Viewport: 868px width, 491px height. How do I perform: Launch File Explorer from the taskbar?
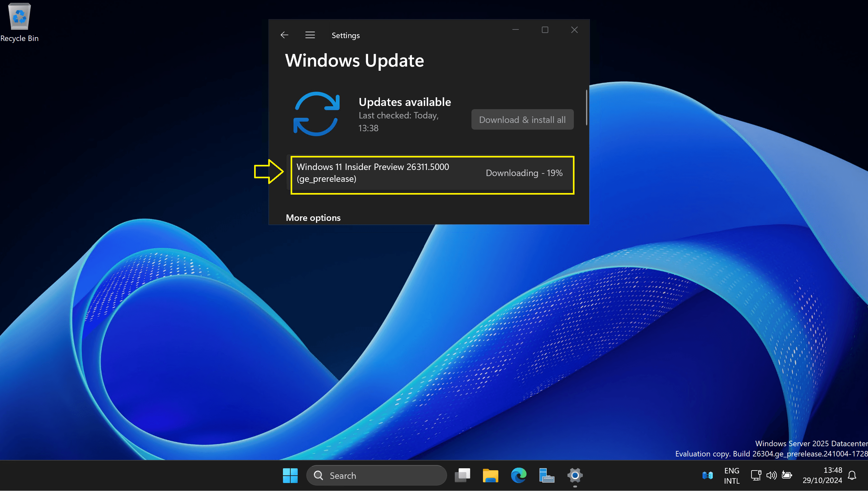tap(490, 476)
